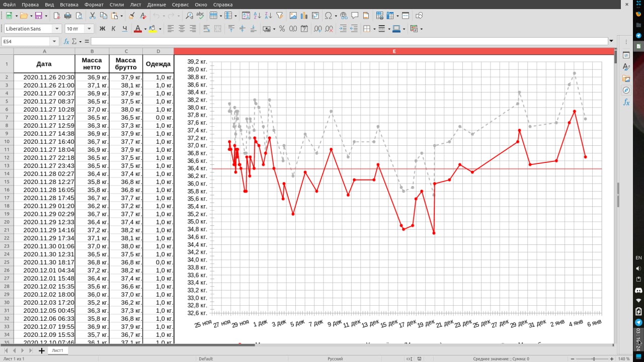Toggle the AutoFilter funnel icon
This screenshot has height=362, width=644.
280,16
